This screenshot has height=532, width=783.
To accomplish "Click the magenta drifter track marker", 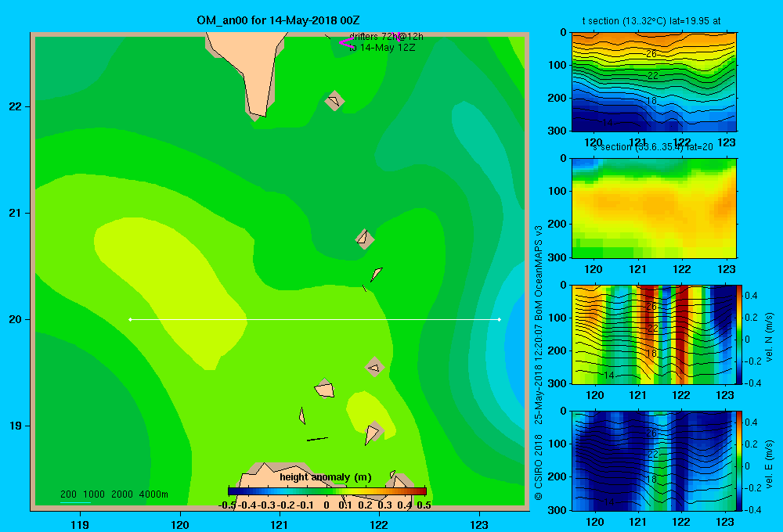I will 346,42.
